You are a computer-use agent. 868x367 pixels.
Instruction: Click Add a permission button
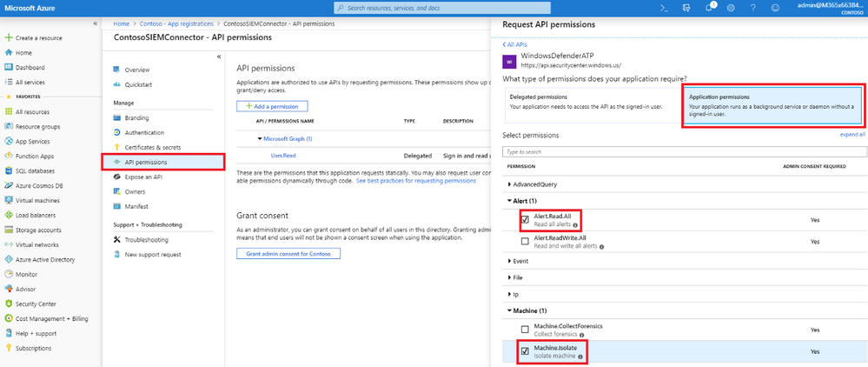click(272, 106)
